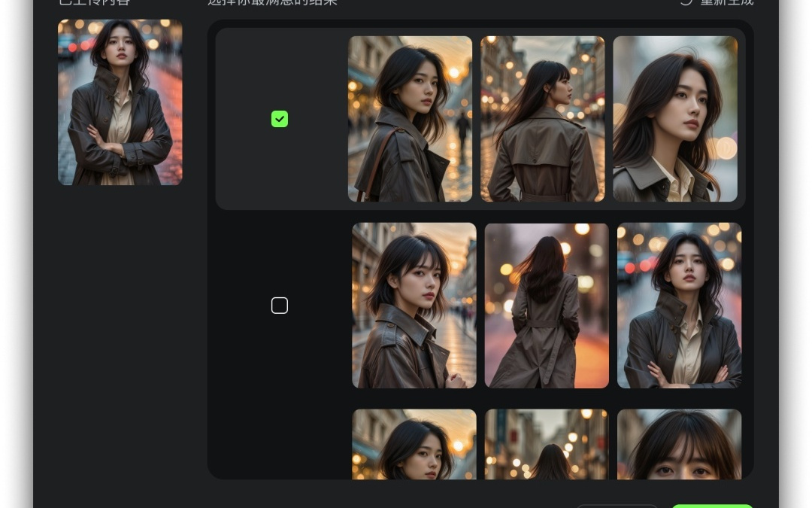Click the 选择你最满意的结果 heading text
The image size is (812, 508).
(272, 2)
